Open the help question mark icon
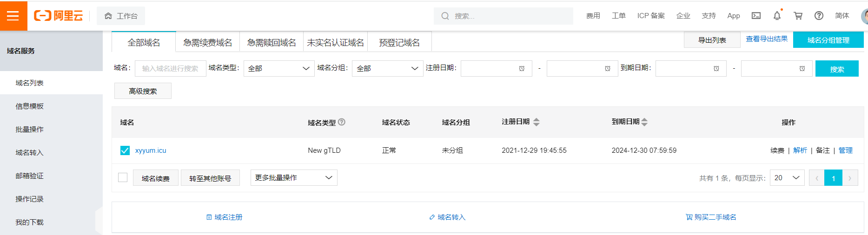 819,16
